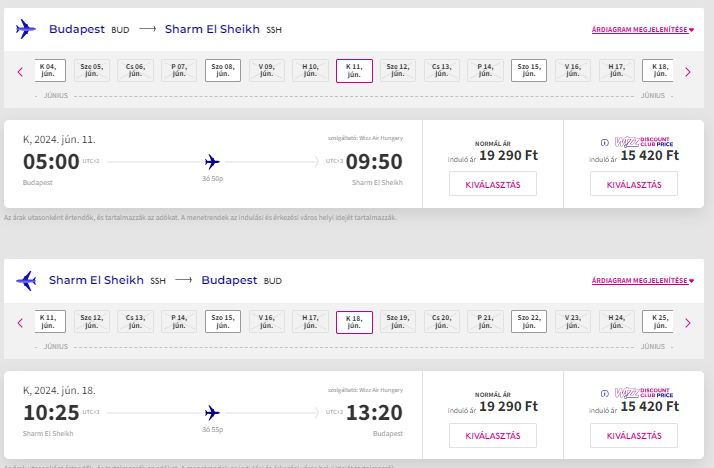The image size is (714, 468).
Task: Select return date Szo 15, jún.
Action: 223,321
